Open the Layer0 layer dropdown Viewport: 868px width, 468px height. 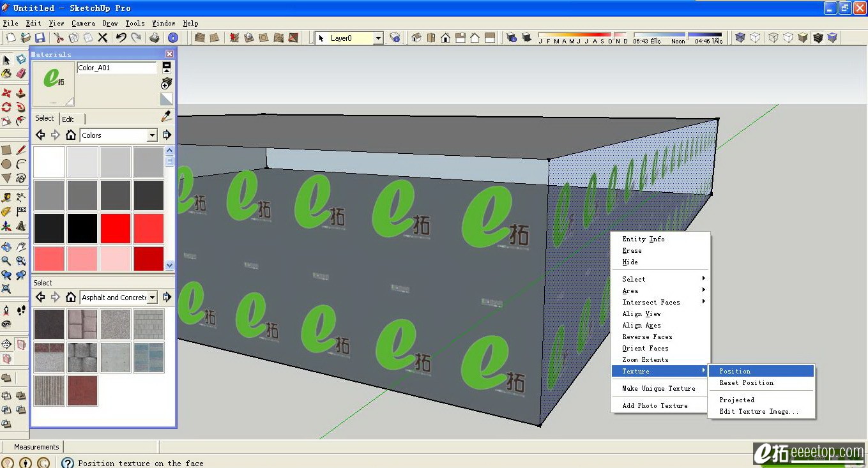pos(378,38)
